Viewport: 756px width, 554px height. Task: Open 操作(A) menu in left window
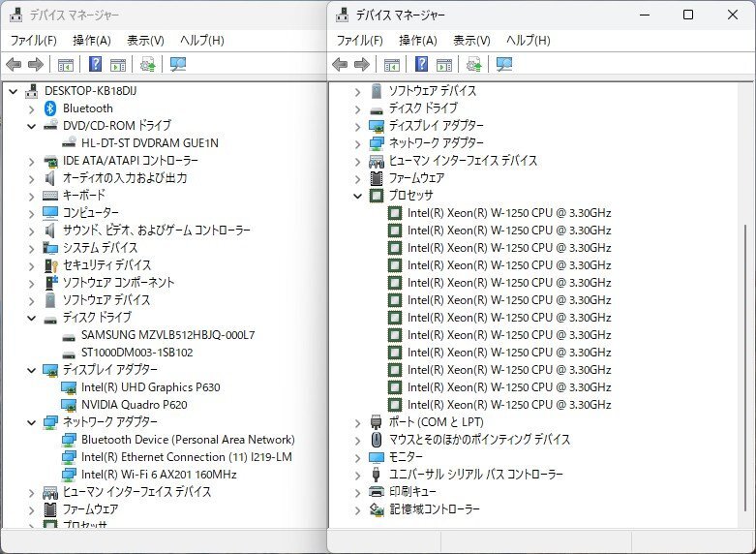[x=92, y=41]
